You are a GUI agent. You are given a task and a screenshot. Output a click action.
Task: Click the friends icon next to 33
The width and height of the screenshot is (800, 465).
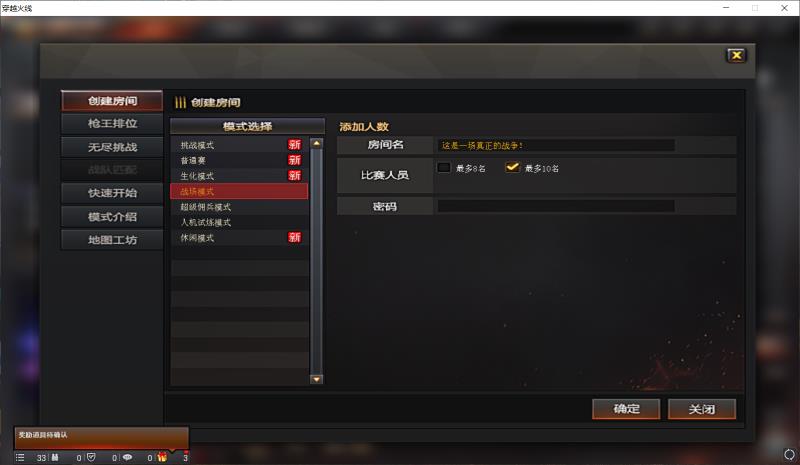tap(55, 457)
